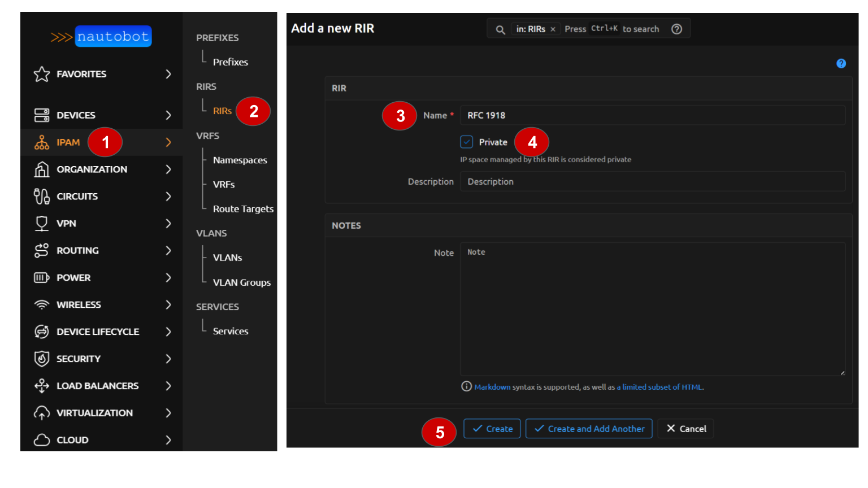Open the Prefixes submenu item
Screen dimensions: 868x488
tap(230, 62)
